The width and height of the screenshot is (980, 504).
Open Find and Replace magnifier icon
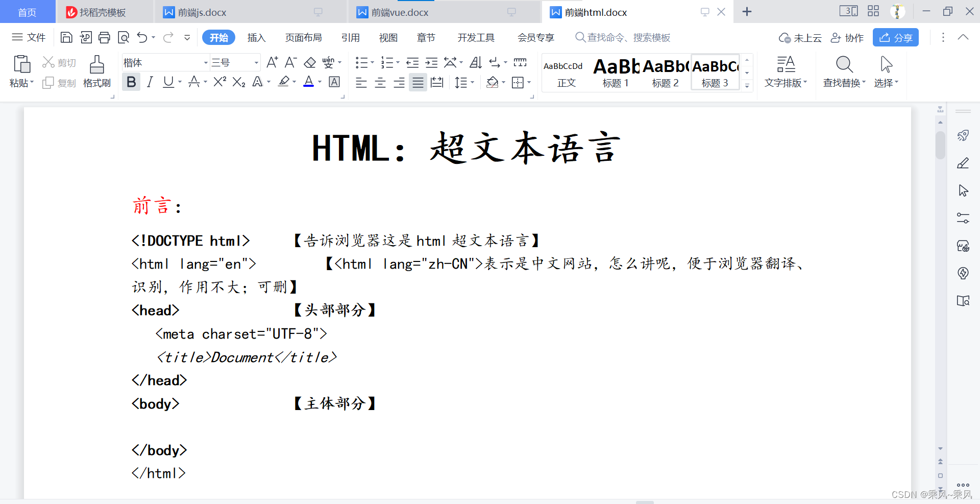pyautogui.click(x=844, y=64)
